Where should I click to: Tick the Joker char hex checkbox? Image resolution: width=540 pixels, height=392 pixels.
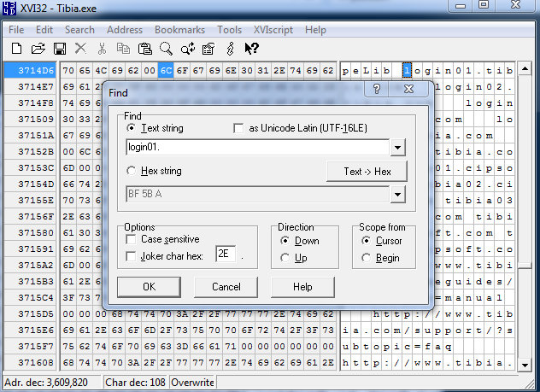(132, 256)
